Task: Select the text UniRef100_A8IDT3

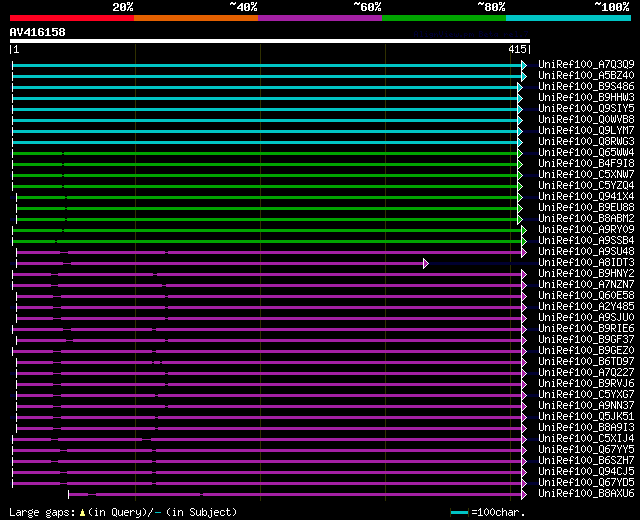Action: click(586, 263)
